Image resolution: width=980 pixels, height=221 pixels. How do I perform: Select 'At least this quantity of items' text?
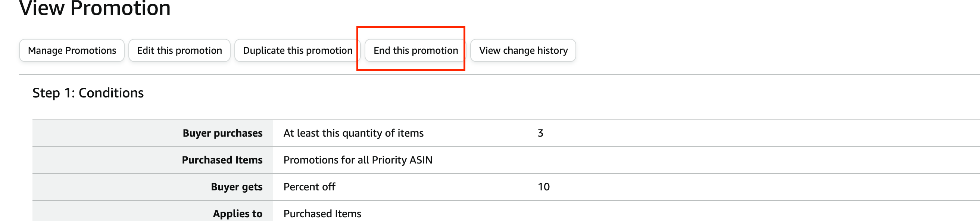click(x=353, y=133)
